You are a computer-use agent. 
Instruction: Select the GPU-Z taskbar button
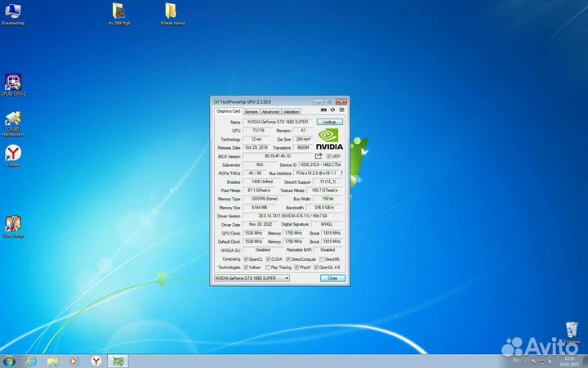118,361
